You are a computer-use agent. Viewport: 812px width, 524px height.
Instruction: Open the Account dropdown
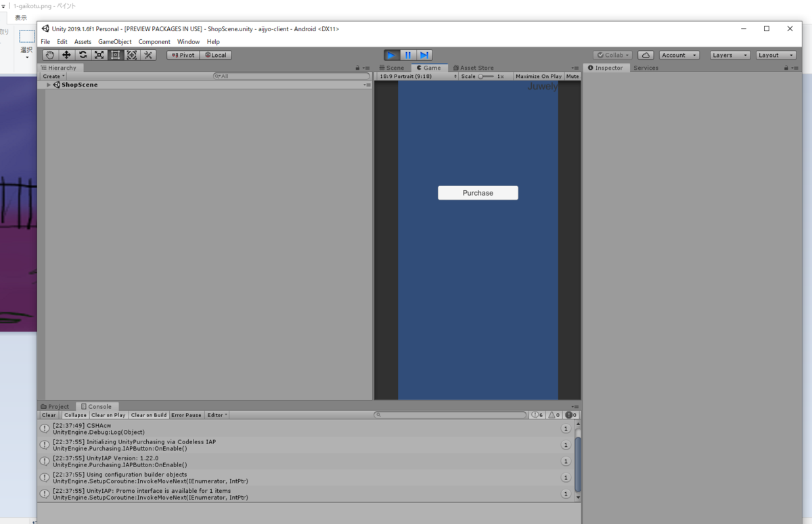coord(679,55)
